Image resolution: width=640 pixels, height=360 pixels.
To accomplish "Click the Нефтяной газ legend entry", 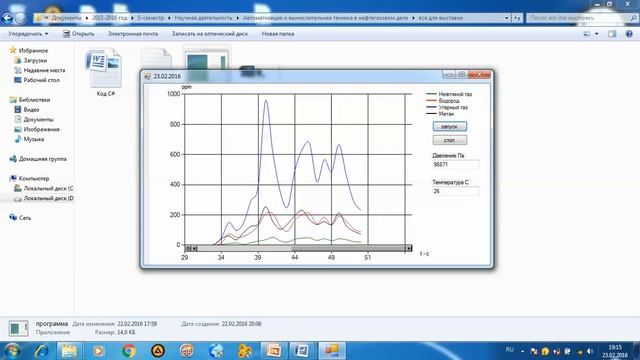I will 449,94.
